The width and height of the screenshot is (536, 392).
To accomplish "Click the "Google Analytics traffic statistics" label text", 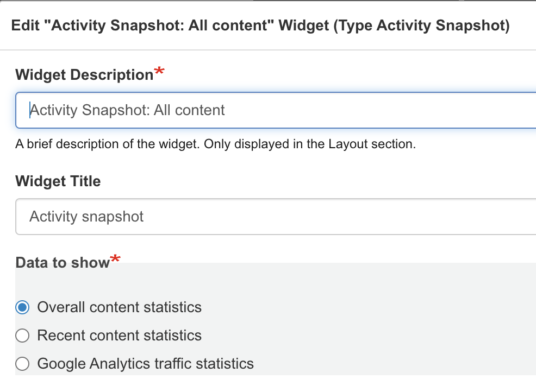I will (x=145, y=363).
